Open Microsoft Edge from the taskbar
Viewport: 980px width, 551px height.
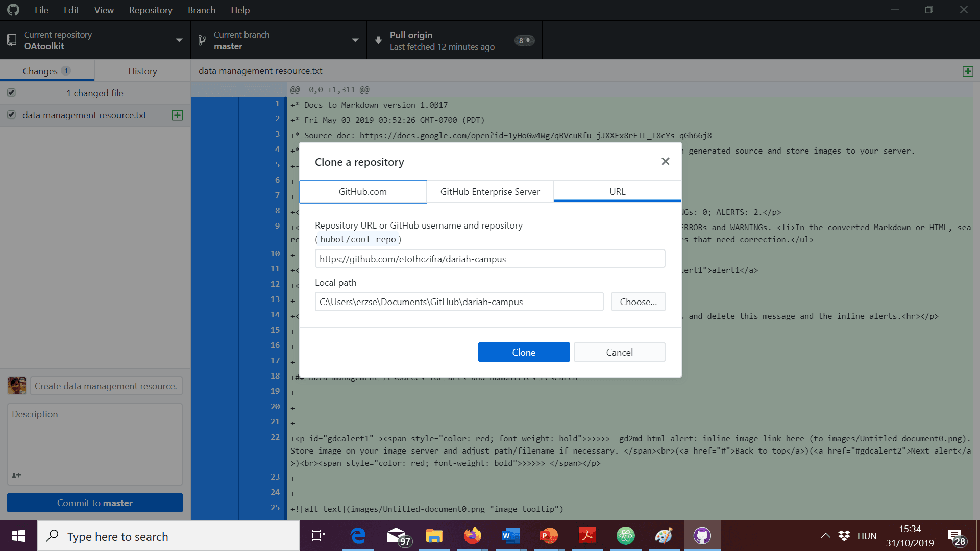pyautogui.click(x=358, y=536)
